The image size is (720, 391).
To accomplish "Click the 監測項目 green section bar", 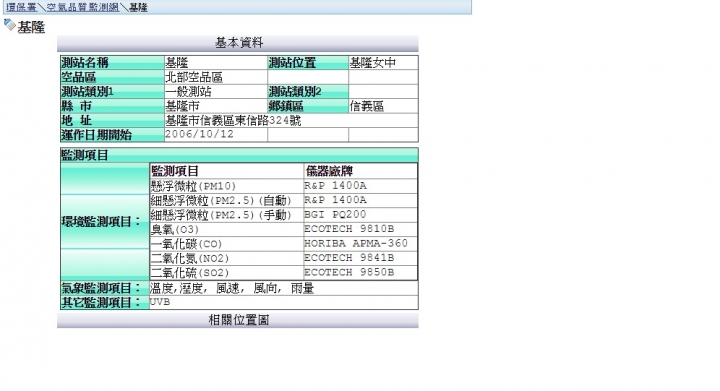I will 239,155.
